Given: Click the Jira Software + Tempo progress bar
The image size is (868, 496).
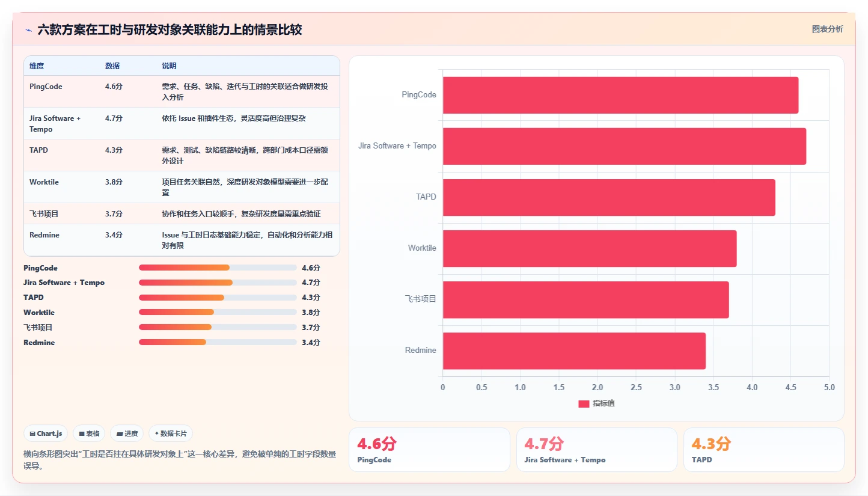Looking at the screenshot, I should click(218, 283).
